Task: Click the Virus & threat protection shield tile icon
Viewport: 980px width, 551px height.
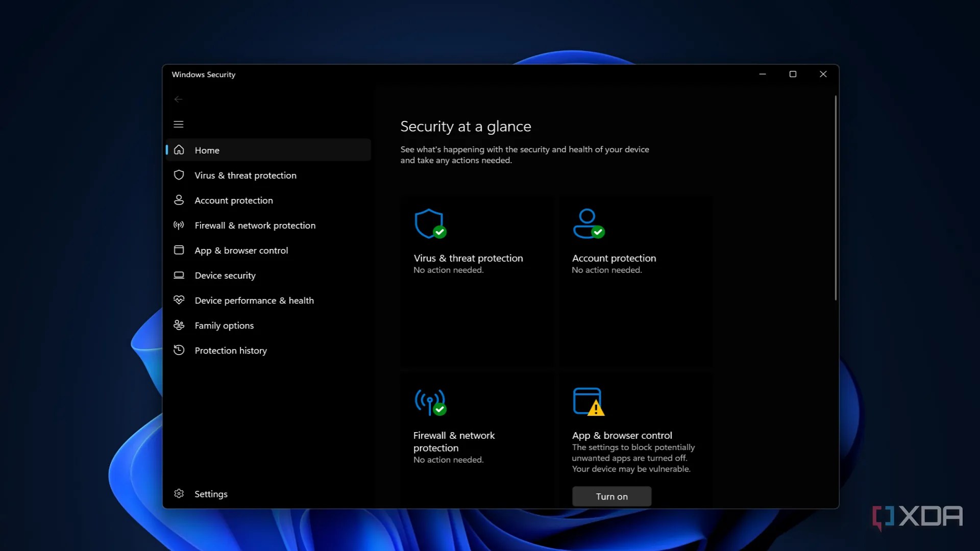Action: [x=430, y=223]
